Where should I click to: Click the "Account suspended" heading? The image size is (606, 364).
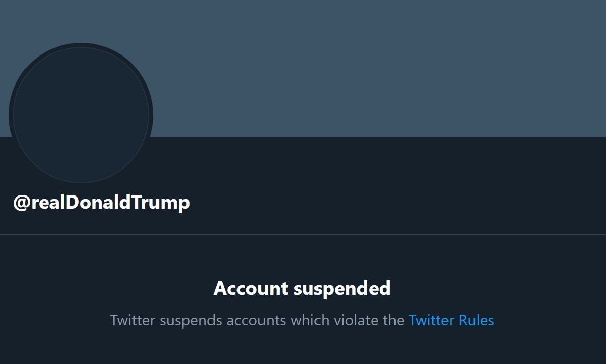pos(302,288)
